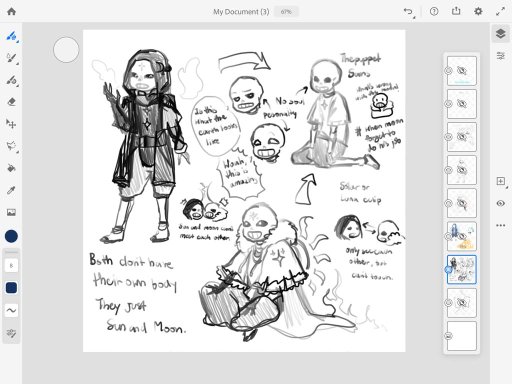Select the colored character layer thumbnail

point(462,236)
